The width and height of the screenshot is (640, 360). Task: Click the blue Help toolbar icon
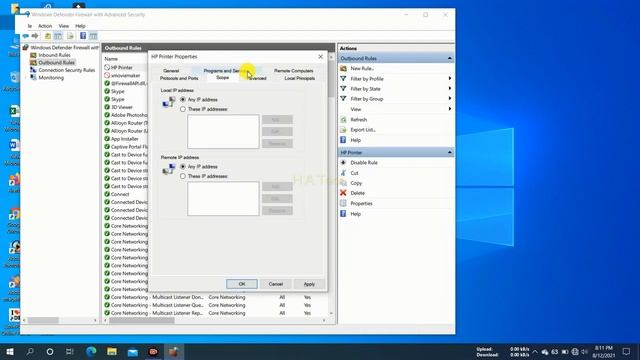83,36
